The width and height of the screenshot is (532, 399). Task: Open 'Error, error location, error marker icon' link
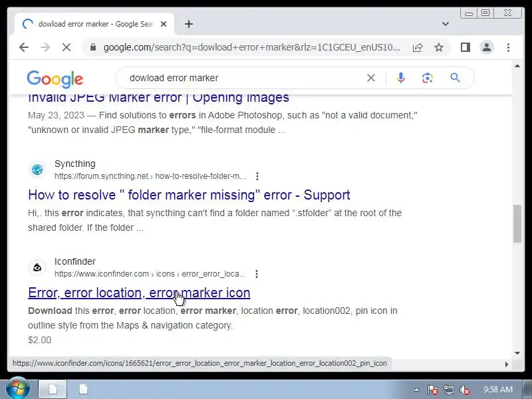(139, 293)
